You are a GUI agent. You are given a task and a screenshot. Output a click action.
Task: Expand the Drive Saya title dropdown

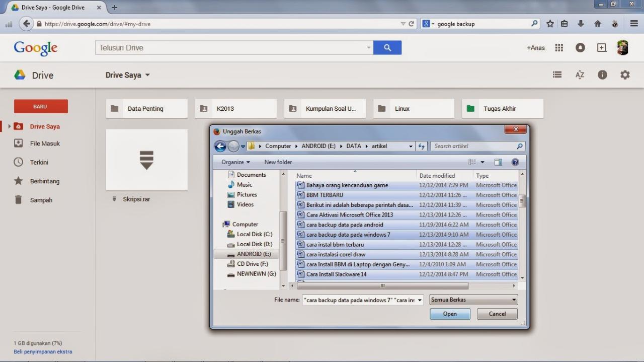pyautogui.click(x=147, y=75)
